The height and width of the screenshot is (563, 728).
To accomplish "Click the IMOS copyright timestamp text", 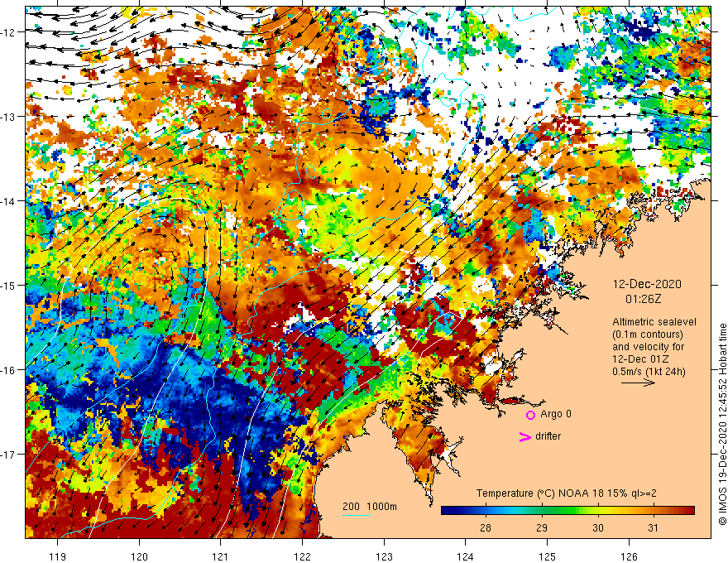I will click(722, 425).
